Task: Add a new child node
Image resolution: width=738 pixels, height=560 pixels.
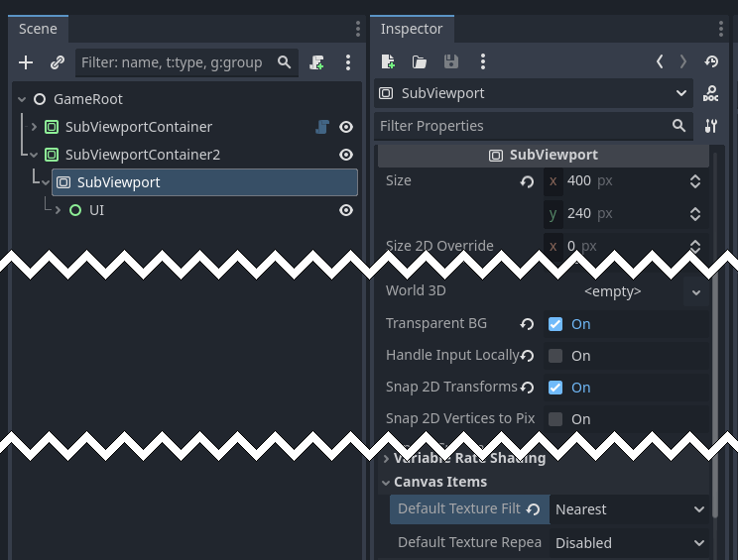Action: 26,62
